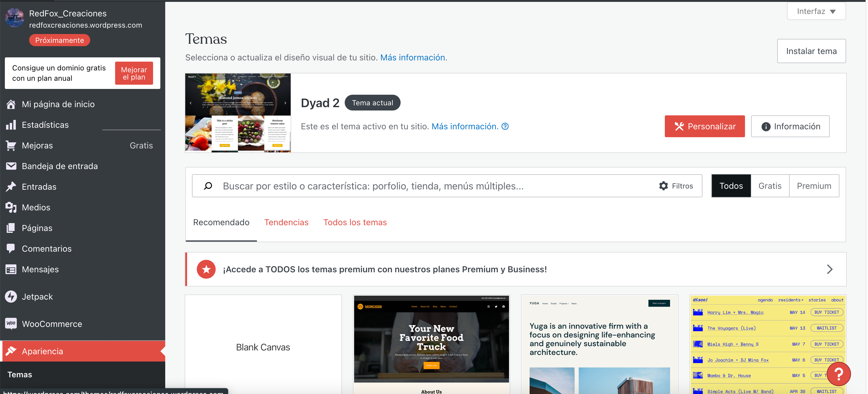The image size is (868, 394).
Task: Open Más información link under Temas heading
Action: pos(413,58)
